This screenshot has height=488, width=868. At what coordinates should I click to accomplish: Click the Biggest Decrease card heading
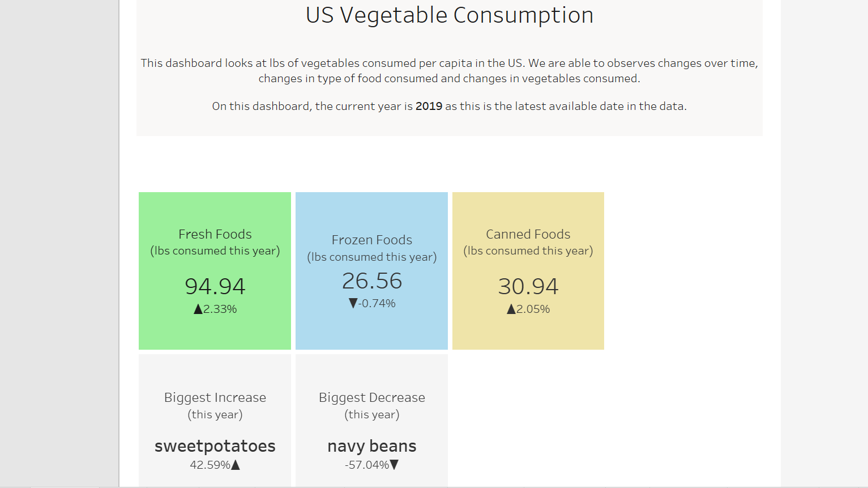[372, 398]
